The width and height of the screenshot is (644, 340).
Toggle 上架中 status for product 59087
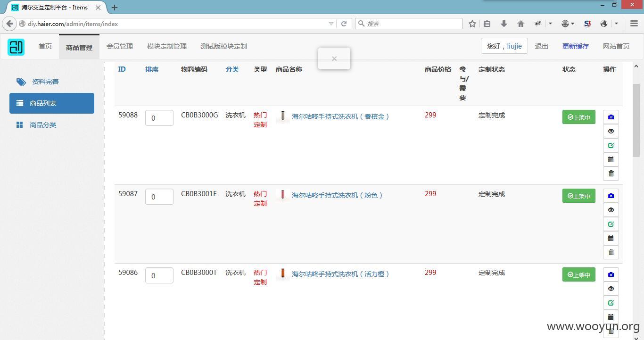tap(579, 196)
